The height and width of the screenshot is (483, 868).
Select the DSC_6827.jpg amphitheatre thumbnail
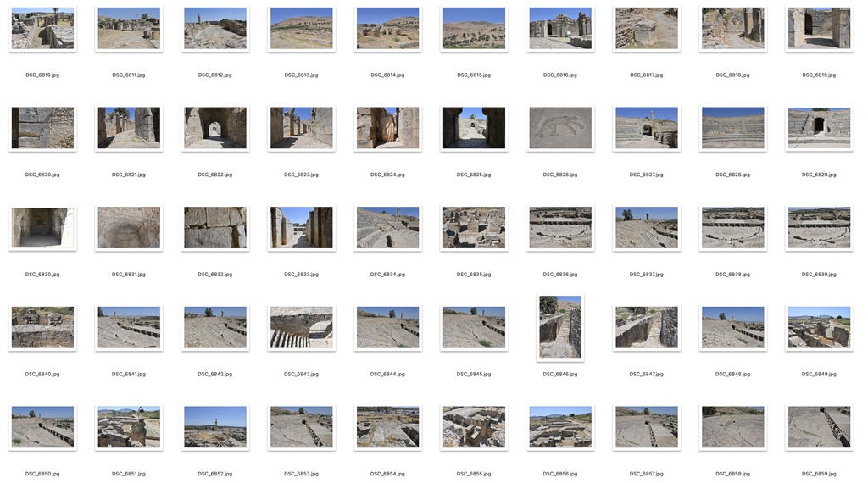coord(647,128)
